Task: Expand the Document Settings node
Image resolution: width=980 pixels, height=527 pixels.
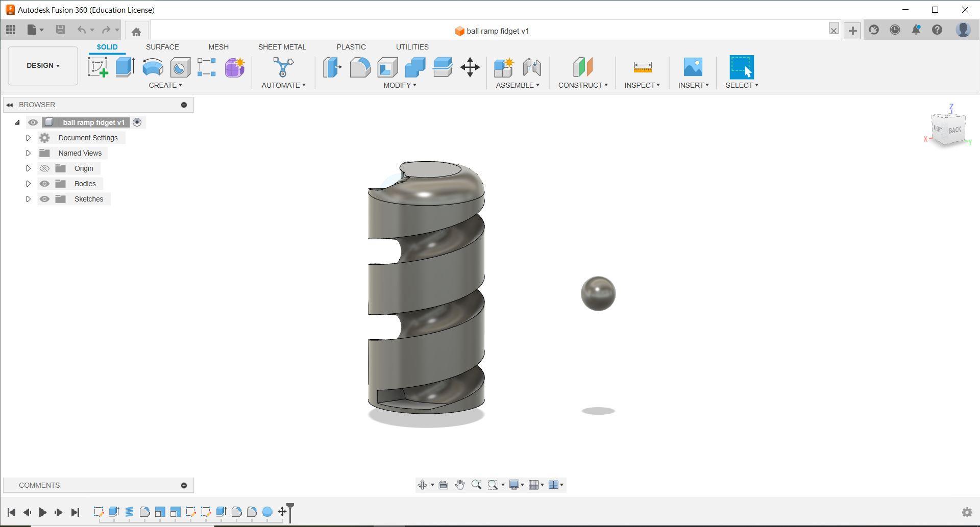Action: tap(28, 138)
